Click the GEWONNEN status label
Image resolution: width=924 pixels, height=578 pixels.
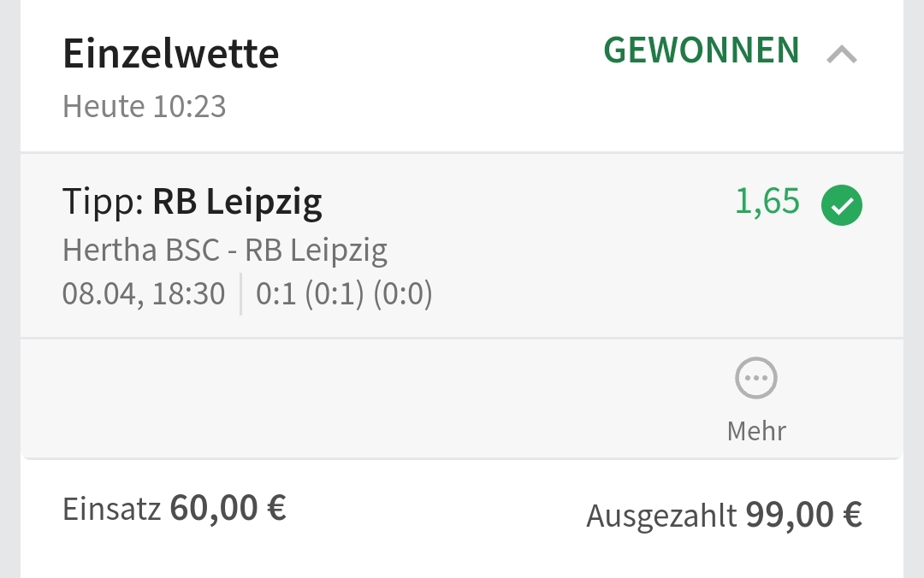click(702, 51)
